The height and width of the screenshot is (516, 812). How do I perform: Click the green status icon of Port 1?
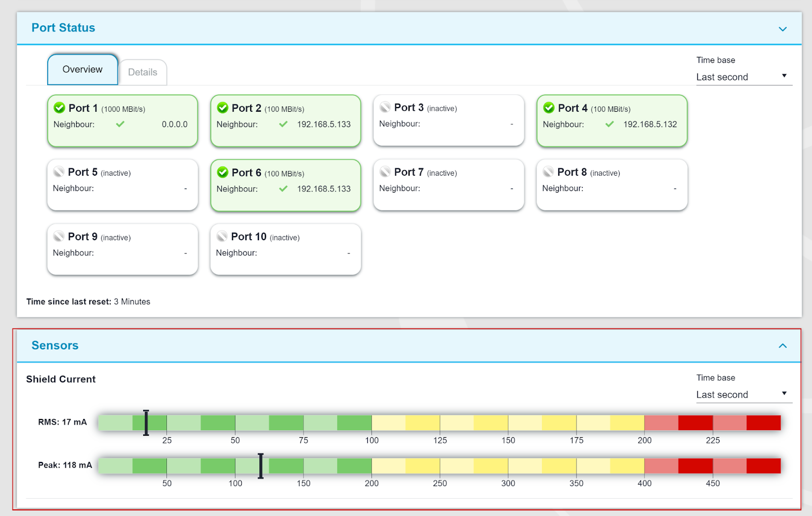point(59,108)
